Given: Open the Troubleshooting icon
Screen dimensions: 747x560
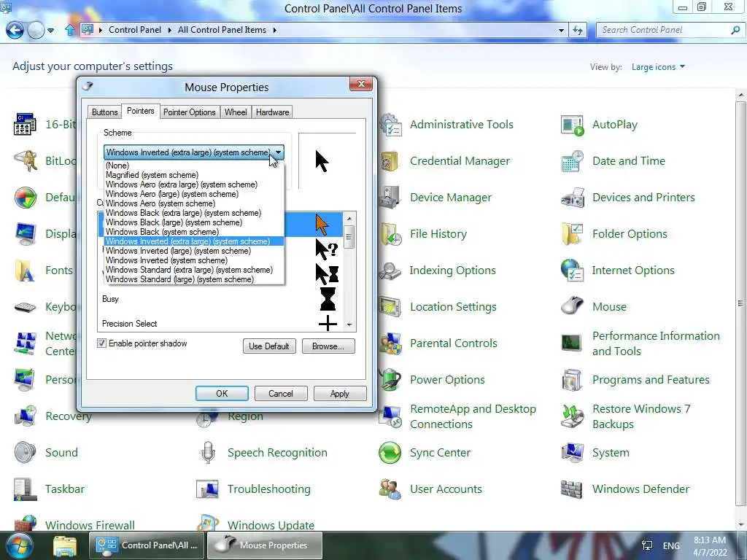Looking at the screenshot, I should 208,489.
